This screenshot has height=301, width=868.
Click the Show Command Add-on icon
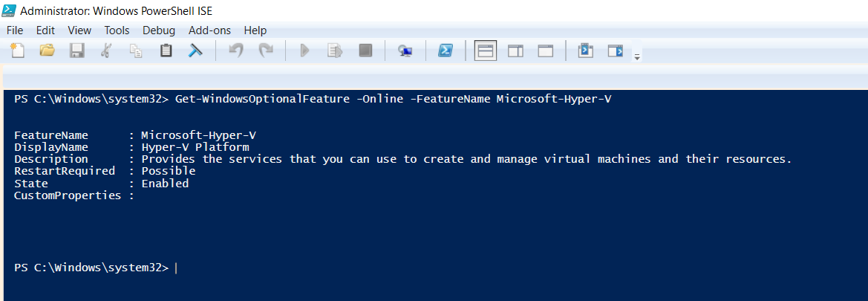(616, 51)
